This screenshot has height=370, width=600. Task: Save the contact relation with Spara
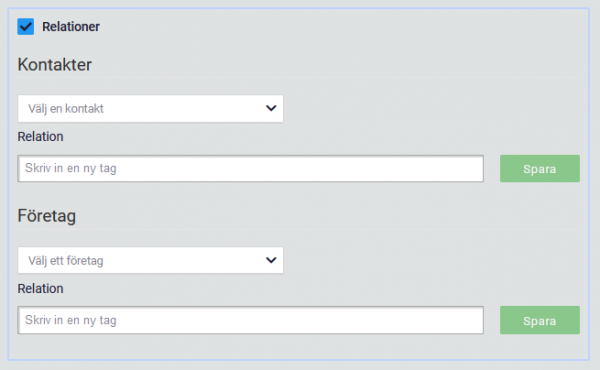pos(540,169)
